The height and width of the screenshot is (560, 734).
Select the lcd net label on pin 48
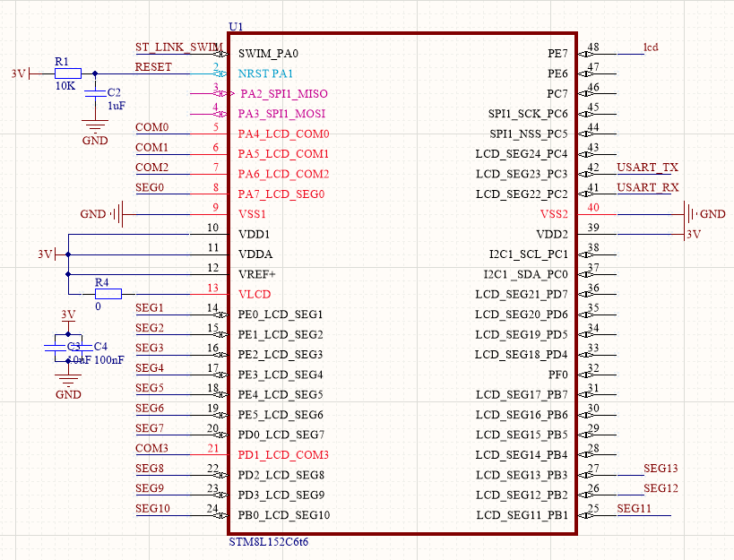point(651,47)
